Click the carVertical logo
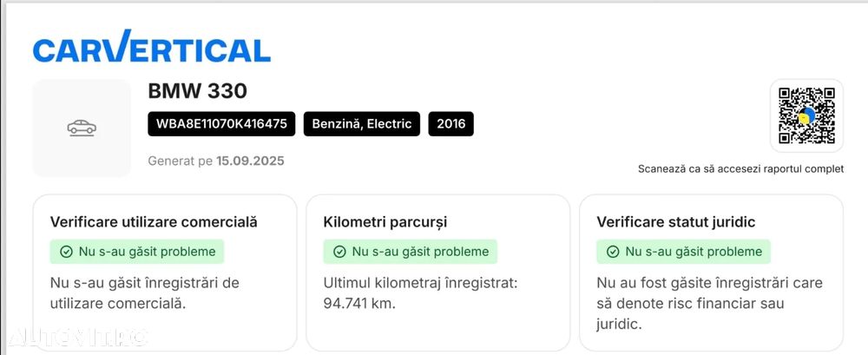868x355 pixels. coord(152,47)
